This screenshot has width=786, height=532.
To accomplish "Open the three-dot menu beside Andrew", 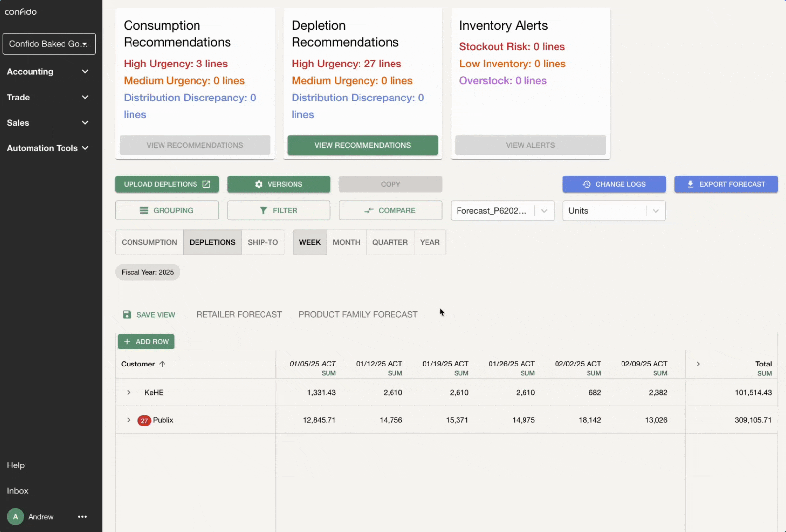I will pyautogui.click(x=82, y=517).
